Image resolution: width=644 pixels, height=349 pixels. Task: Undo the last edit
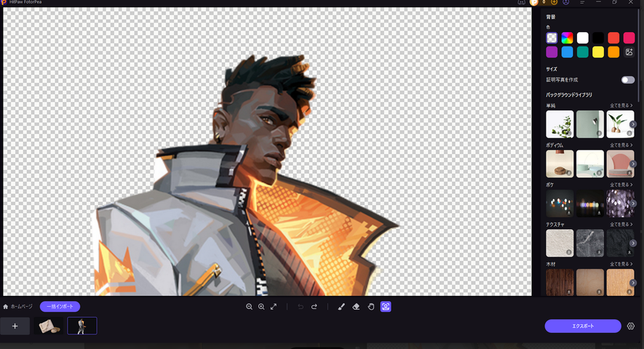tap(301, 307)
